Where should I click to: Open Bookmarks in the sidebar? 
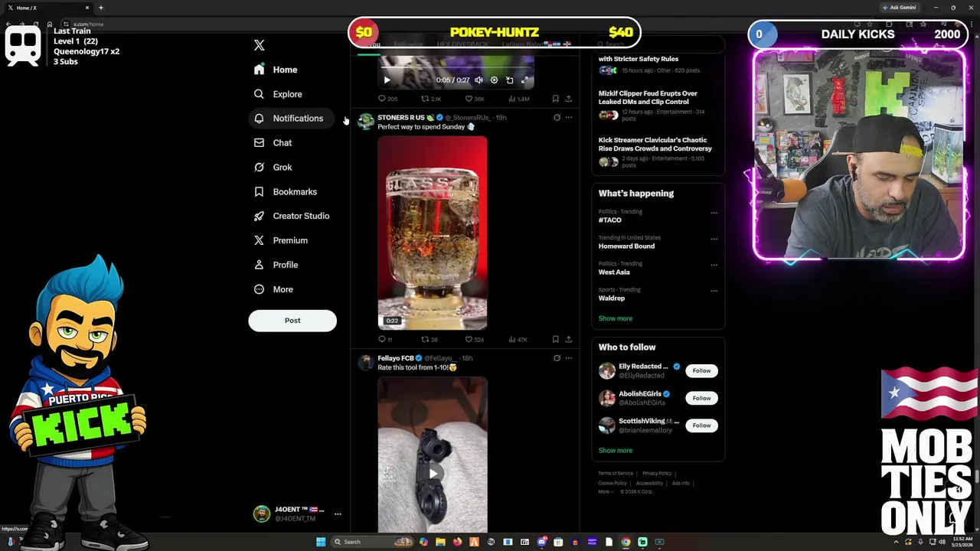point(285,192)
